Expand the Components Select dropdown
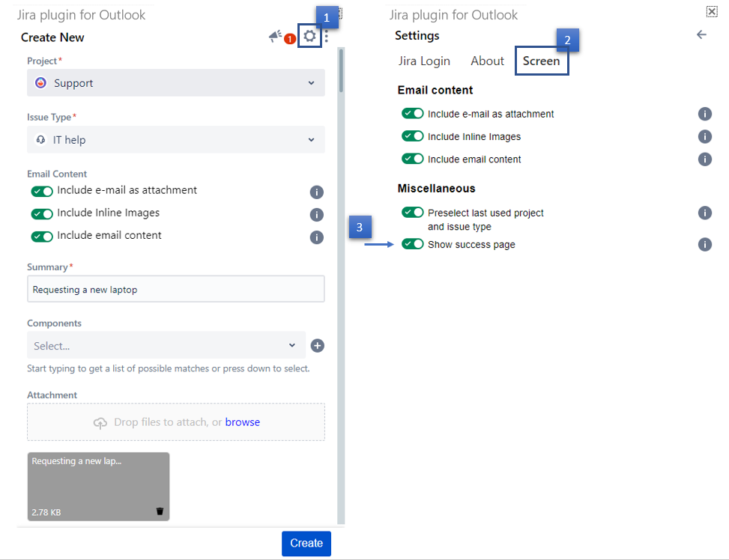 tap(166, 346)
